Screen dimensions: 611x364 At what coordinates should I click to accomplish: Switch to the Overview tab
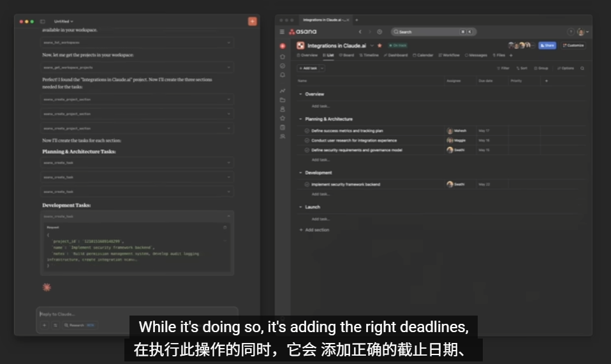coord(307,55)
